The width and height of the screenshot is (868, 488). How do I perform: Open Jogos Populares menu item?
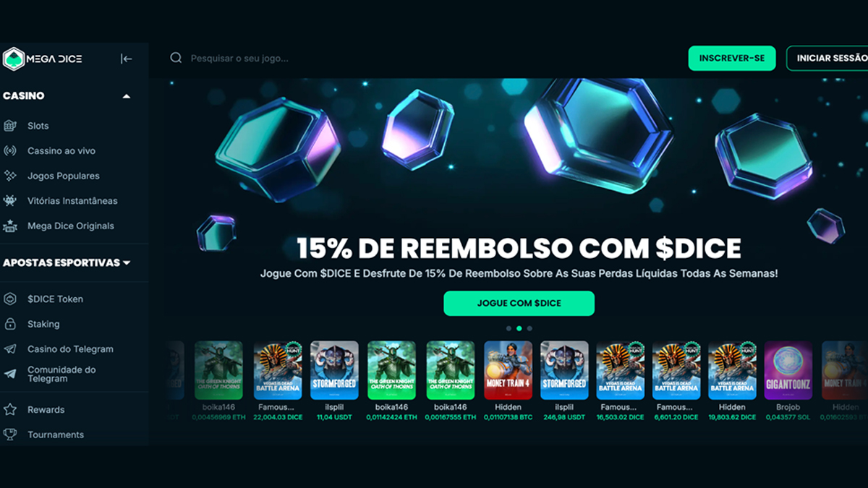point(64,176)
